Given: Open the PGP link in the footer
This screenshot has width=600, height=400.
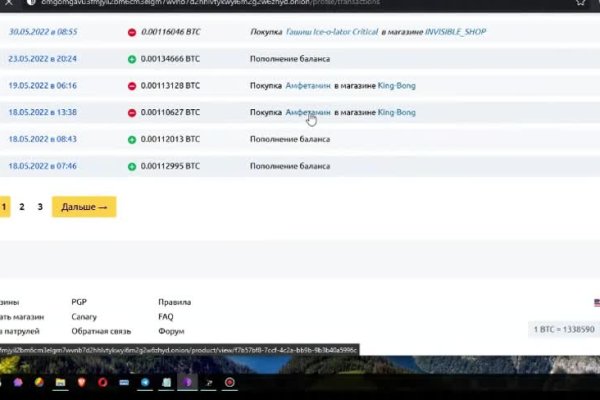Looking at the screenshot, I should point(80,302).
